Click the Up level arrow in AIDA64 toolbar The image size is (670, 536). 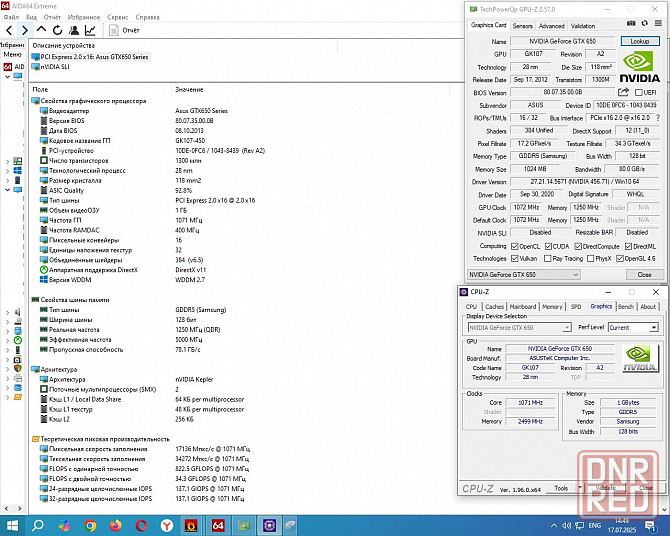coord(42,31)
